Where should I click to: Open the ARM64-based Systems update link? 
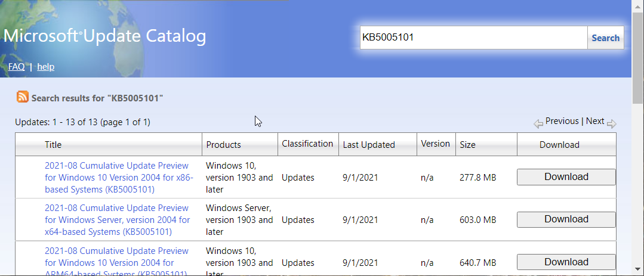pos(116,262)
